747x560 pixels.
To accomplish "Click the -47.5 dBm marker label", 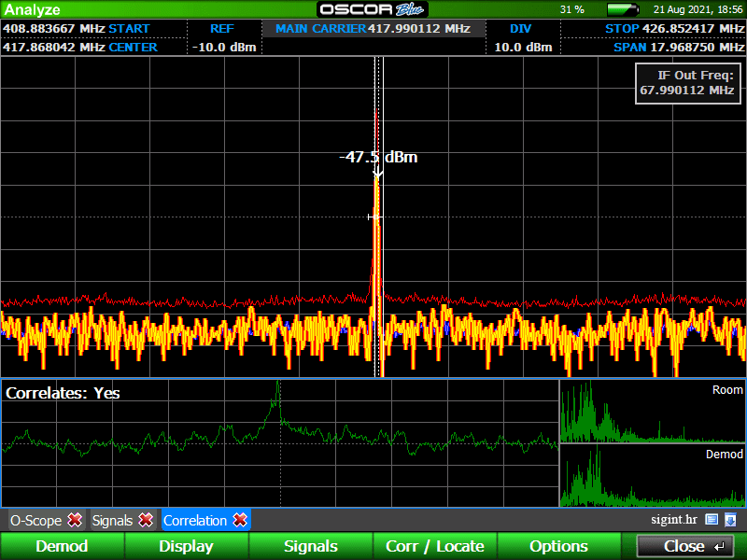I will coord(378,157).
